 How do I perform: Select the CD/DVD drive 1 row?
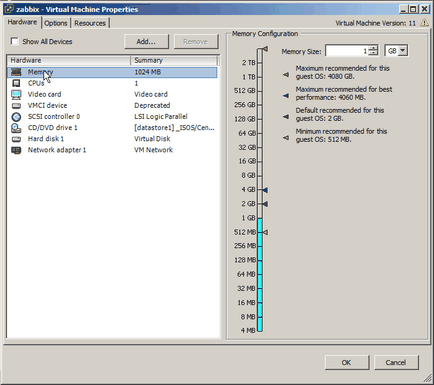coord(112,128)
